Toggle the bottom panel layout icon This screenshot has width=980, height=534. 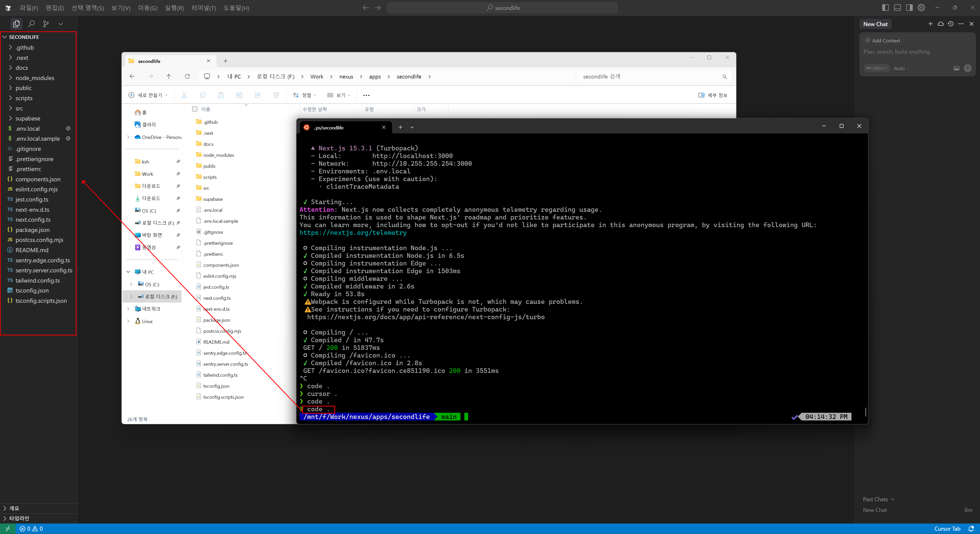click(x=897, y=8)
